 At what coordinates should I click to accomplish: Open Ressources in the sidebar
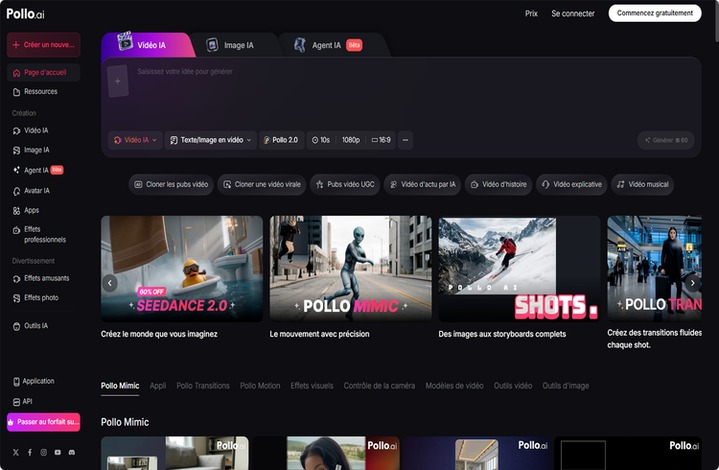tap(44, 92)
